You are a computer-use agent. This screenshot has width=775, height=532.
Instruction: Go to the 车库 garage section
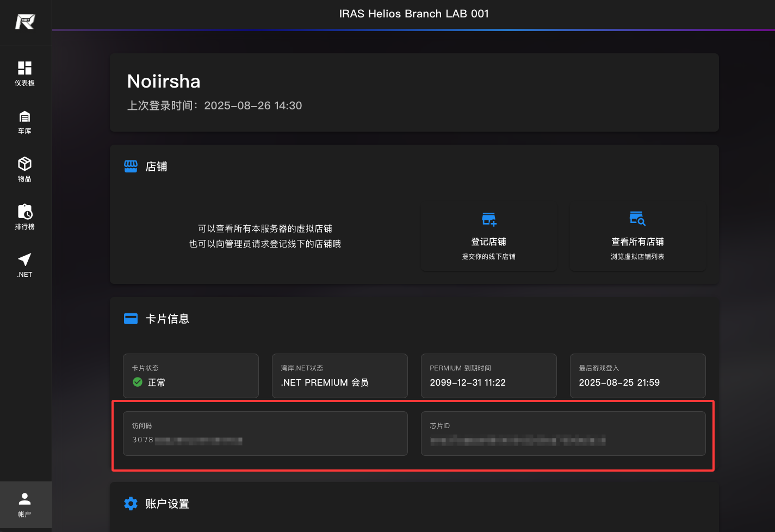(x=25, y=122)
